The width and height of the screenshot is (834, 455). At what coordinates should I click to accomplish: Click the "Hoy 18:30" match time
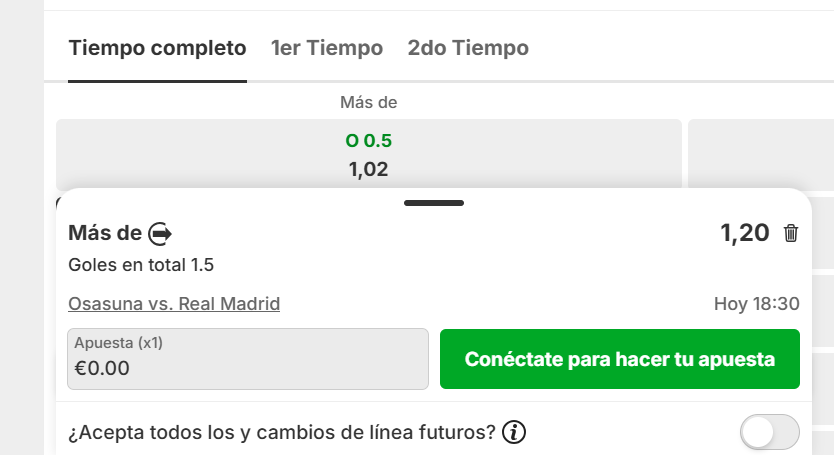pyautogui.click(x=756, y=303)
